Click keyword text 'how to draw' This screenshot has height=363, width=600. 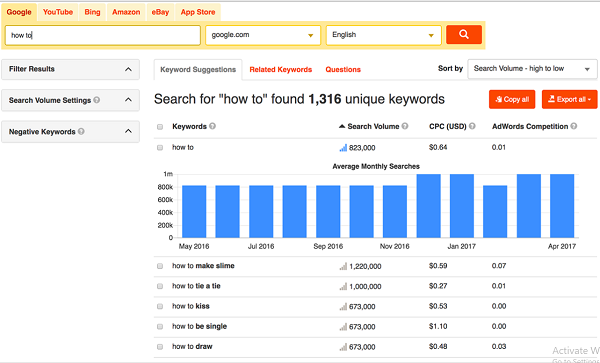coord(192,347)
